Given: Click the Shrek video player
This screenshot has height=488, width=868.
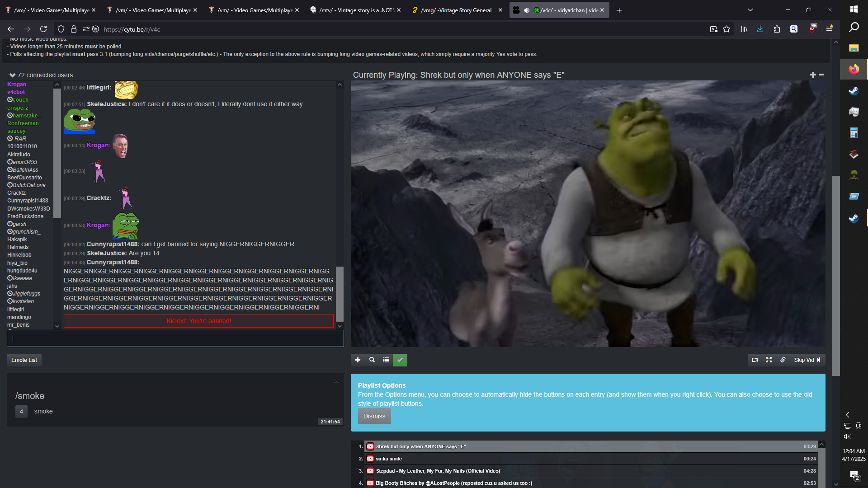Looking at the screenshot, I should click(x=588, y=214).
